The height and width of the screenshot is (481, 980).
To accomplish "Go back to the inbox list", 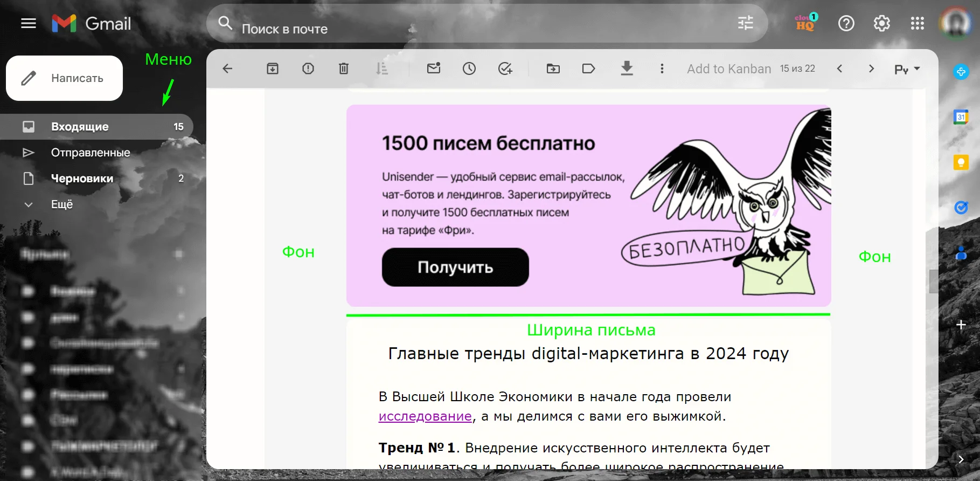I will pos(227,68).
